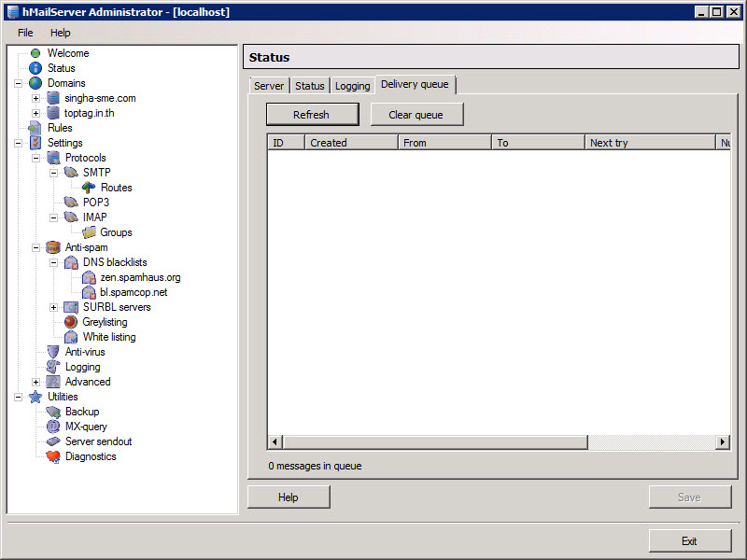The height and width of the screenshot is (560, 747).
Task: Click the Diagnostics heart icon
Action: pyautogui.click(x=53, y=456)
